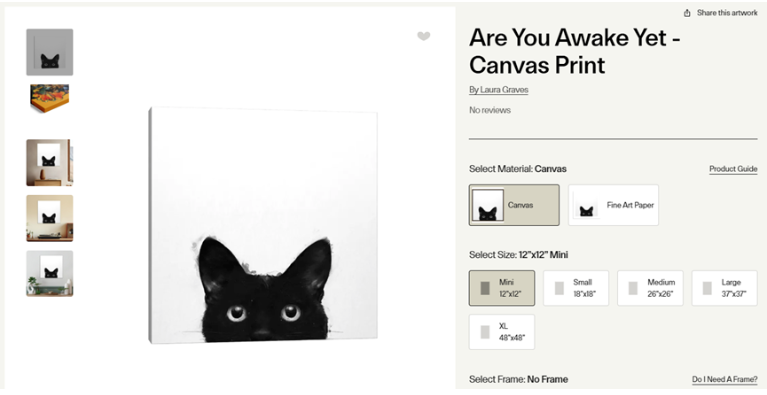This screenshot has height=395, width=767.
Task: Open artist link By Laura Graves
Action: click(x=498, y=90)
